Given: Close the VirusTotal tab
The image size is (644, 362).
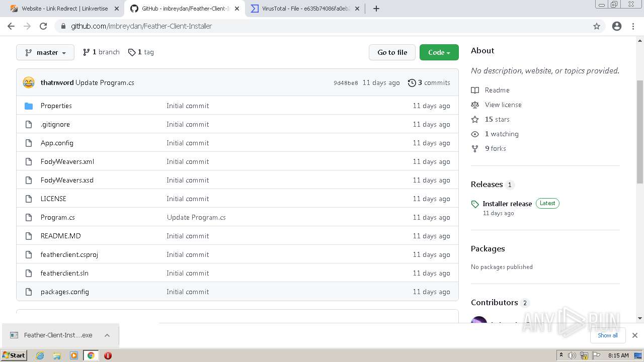Looking at the screenshot, I should click(357, 9).
